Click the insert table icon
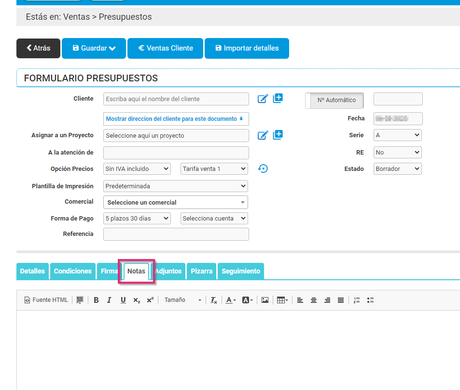460x390 pixels. click(x=282, y=300)
